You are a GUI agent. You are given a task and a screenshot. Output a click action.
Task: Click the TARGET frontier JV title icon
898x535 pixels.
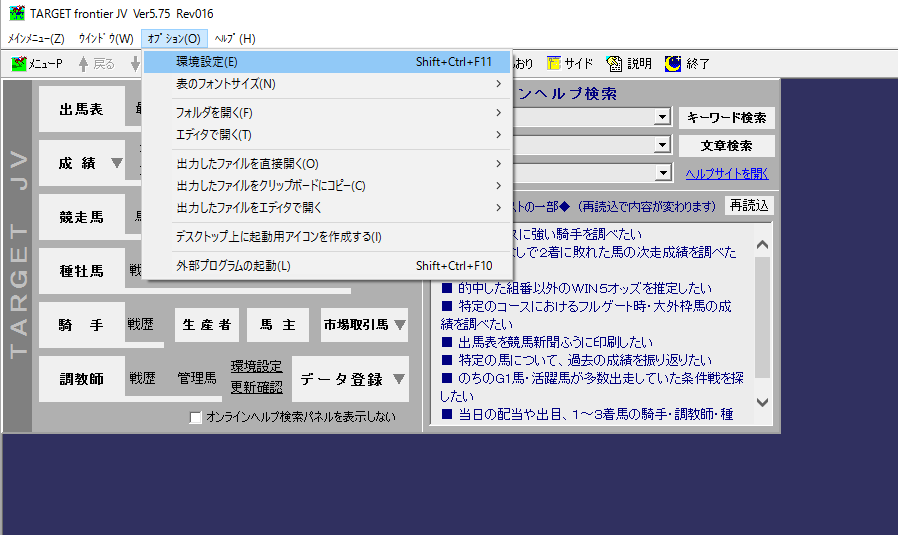point(17,13)
